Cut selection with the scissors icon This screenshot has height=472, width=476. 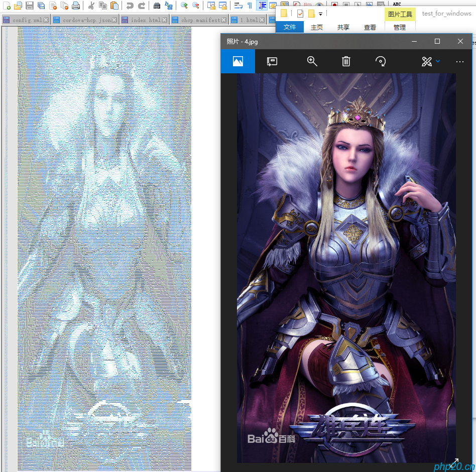91,5
